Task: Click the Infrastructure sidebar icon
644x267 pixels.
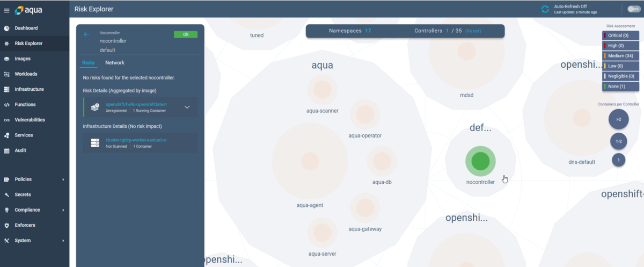Action: [x=6, y=89]
